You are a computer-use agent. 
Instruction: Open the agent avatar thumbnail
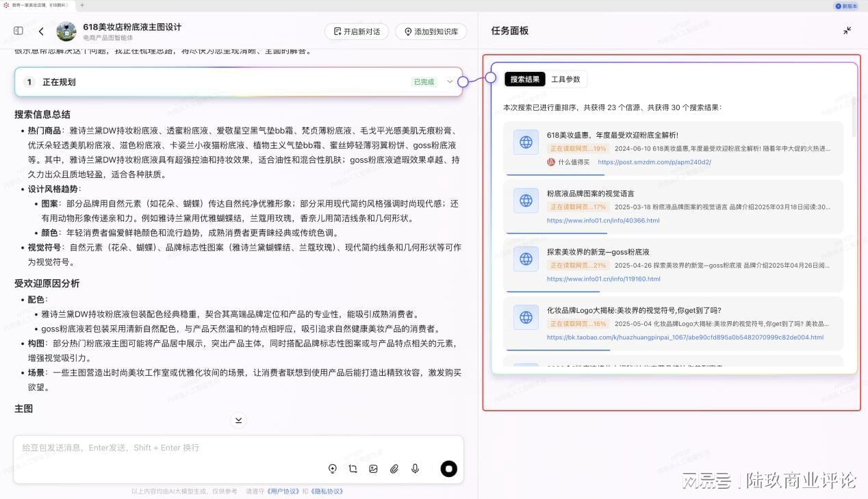tap(66, 31)
